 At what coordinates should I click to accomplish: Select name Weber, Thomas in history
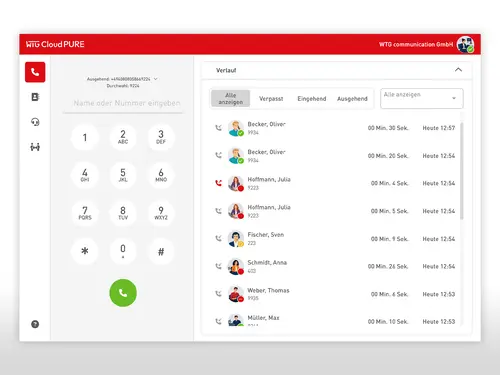[x=268, y=290]
